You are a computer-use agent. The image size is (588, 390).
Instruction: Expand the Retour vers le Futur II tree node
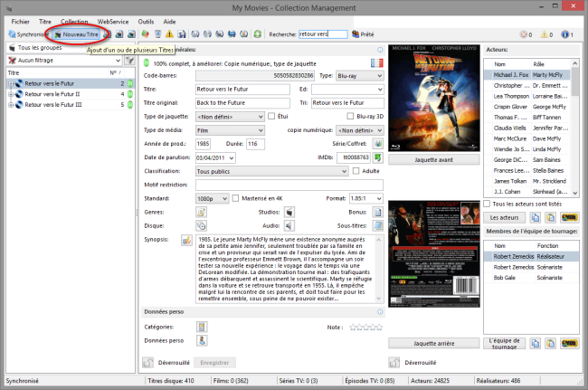11,94
